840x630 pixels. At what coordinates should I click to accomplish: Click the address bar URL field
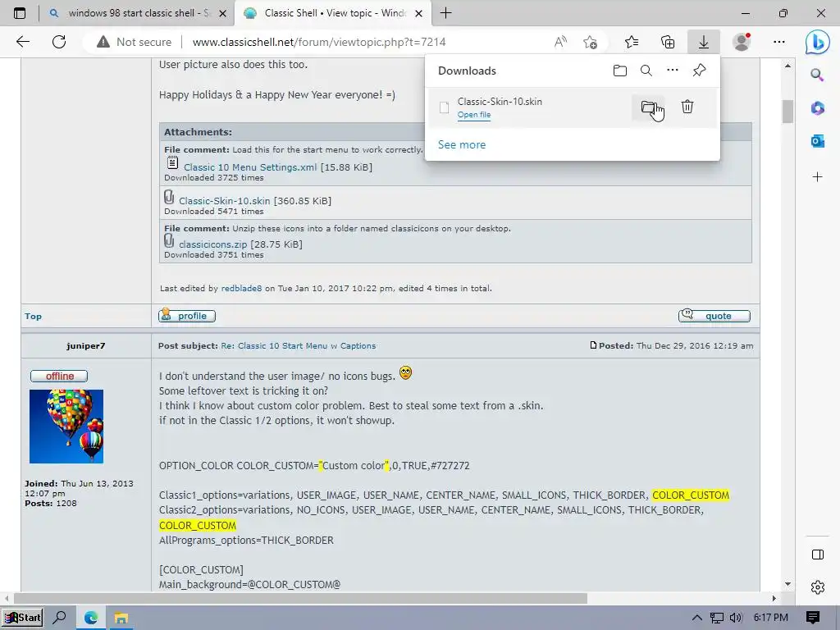(319, 42)
